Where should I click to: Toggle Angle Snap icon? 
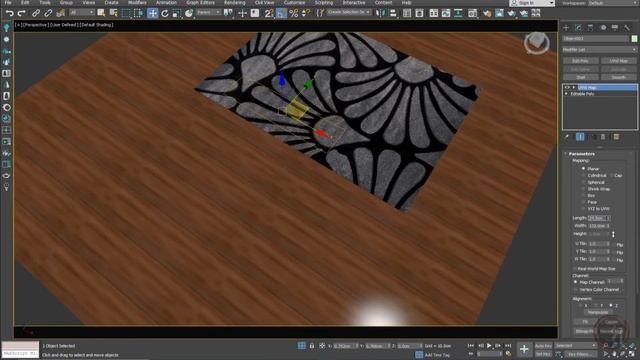(281, 13)
